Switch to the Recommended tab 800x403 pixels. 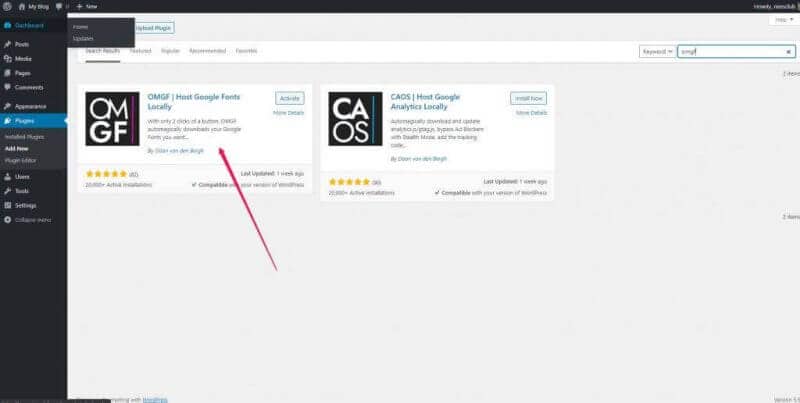click(x=207, y=51)
